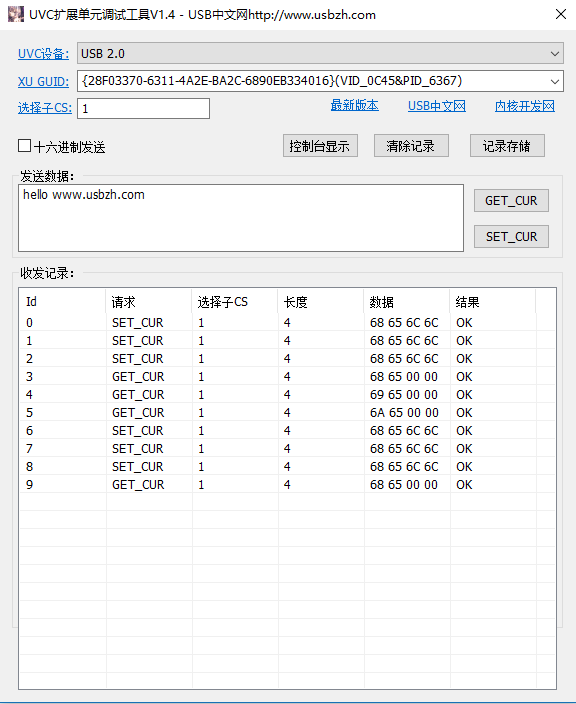Screen dimensions: 576x704
Task: Click data cell 69 65 00 00
Action: pos(404,395)
